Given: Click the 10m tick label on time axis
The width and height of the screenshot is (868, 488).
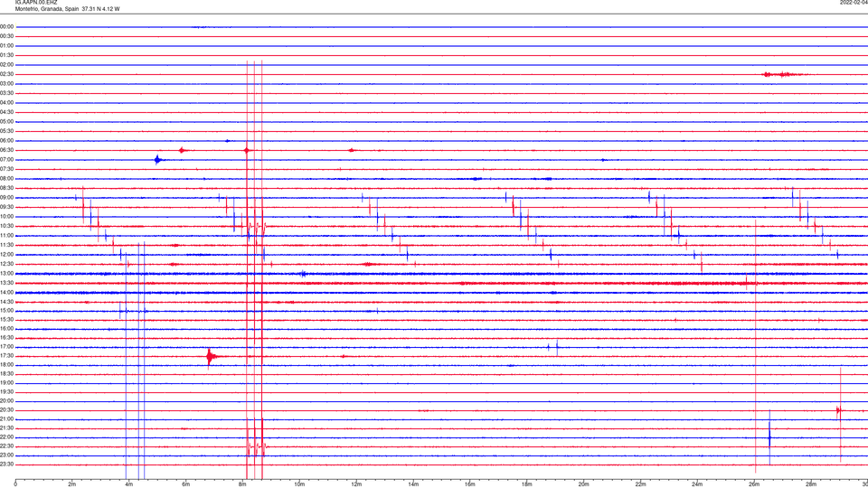Looking at the screenshot, I should 299,484.
